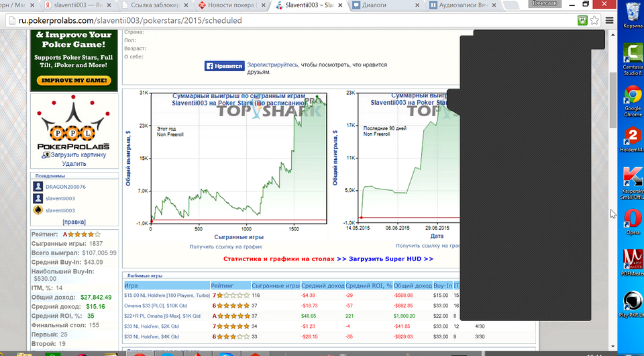
Task: Open the 'Аудиозаписи' browser tab
Action: click(467, 5)
